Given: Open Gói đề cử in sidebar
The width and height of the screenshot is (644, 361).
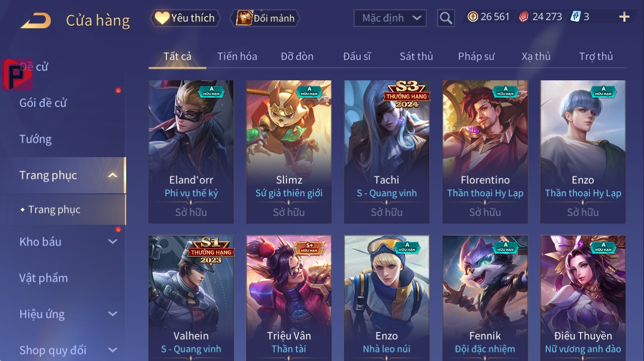Looking at the screenshot, I should pyautogui.click(x=43, y=103).
